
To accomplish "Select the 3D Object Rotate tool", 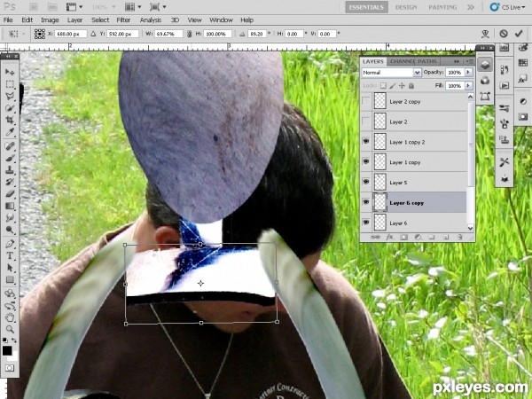I will [10, 293].
